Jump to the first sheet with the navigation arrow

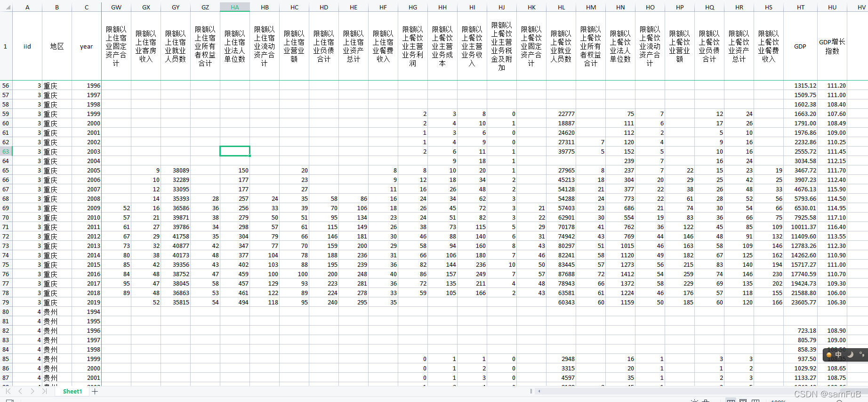[x=8, y=391]
